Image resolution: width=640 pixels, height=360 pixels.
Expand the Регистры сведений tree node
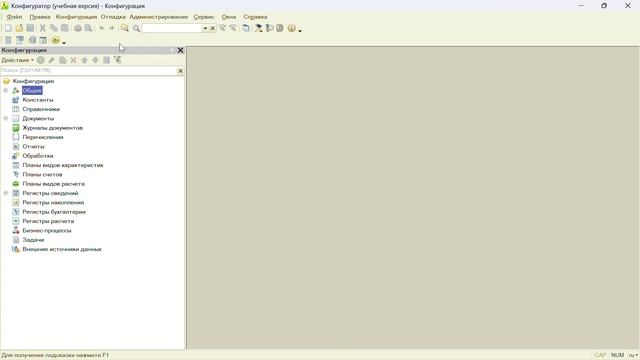[x=6, y=193]
